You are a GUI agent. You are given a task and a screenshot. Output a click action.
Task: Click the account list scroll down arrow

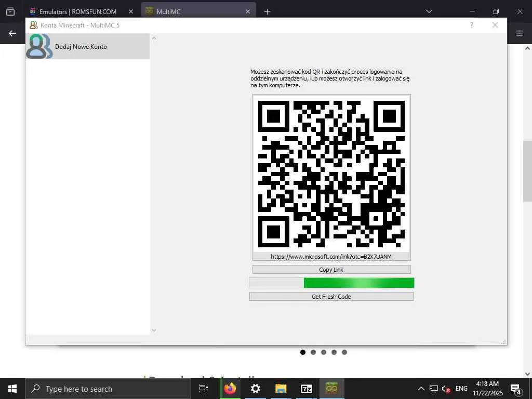pos(154,330)
